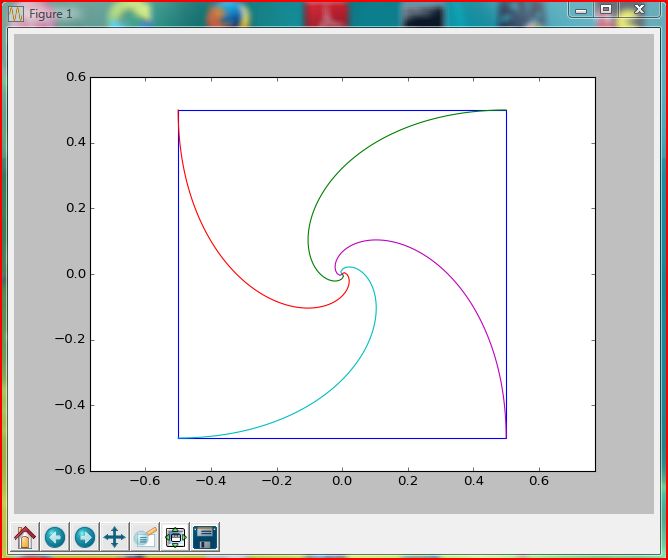Click the y-axis tick label −0.6
Screen dimensions: 668x560
70,471
